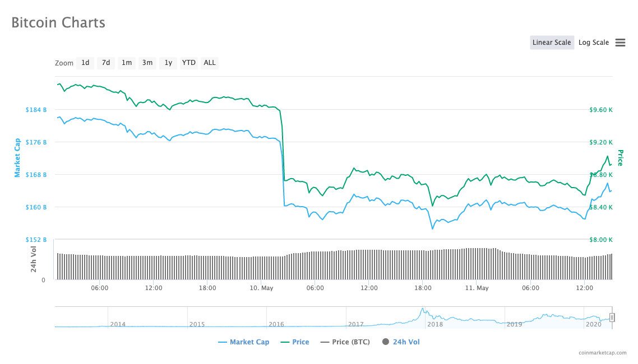Switch to Log Scale
This screenshot has height=364, width=638.
pos(594,42)
